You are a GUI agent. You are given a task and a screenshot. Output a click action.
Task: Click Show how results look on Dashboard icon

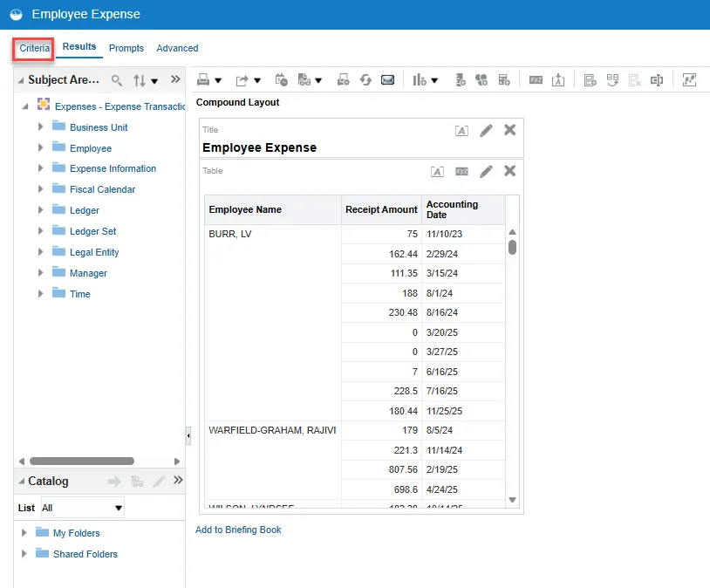(304, 80)
